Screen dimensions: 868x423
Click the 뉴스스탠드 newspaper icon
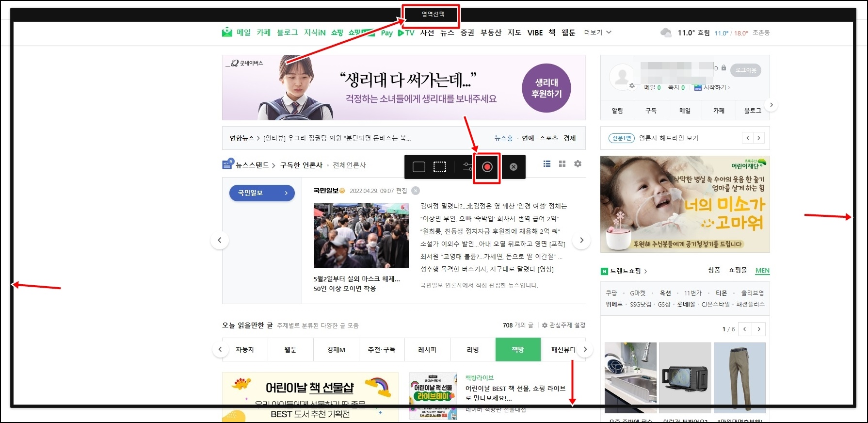pos(228,164)
